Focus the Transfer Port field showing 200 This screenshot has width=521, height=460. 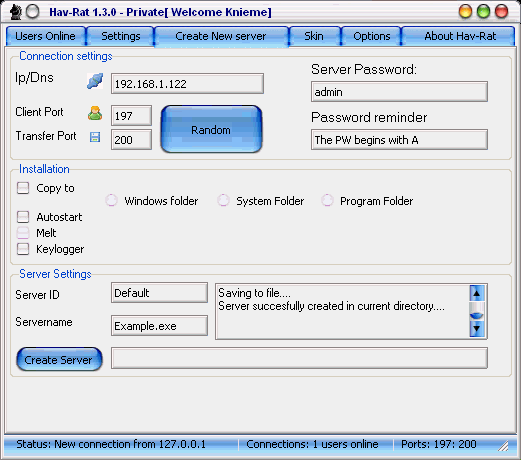(x=131, y=140)
